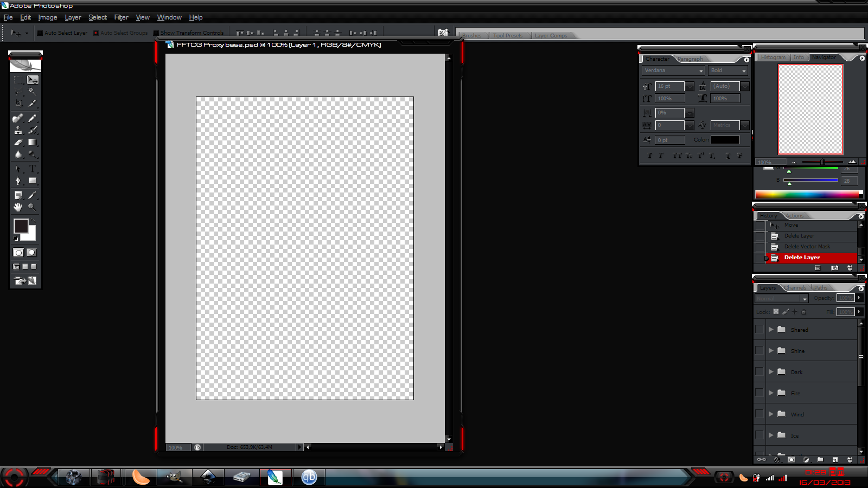Select the Hand tool

click(x=18, y=207)
